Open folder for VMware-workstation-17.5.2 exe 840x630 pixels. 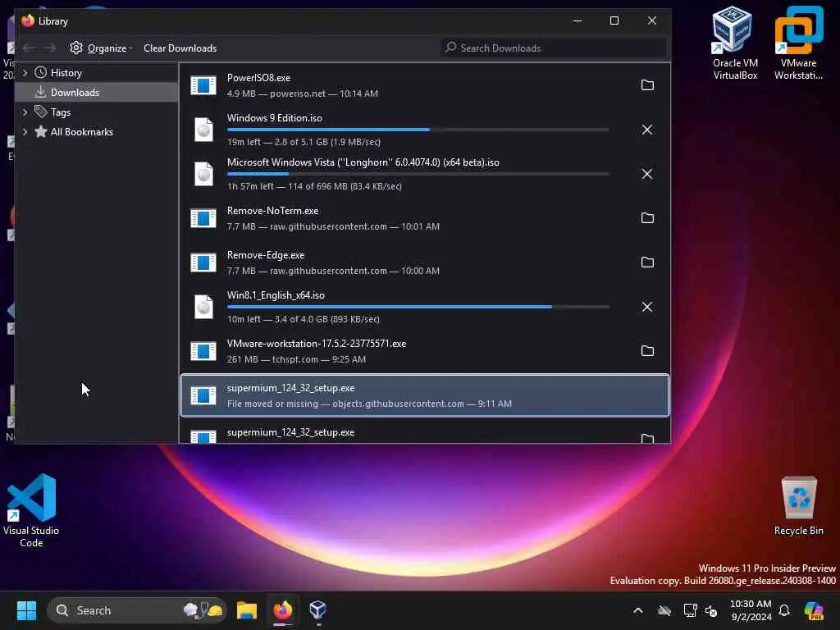pos(647,351)
